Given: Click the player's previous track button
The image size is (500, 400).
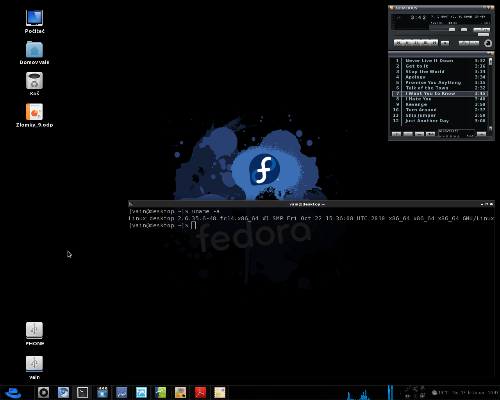Looking at the screenshot, I should tap(398, 43).
